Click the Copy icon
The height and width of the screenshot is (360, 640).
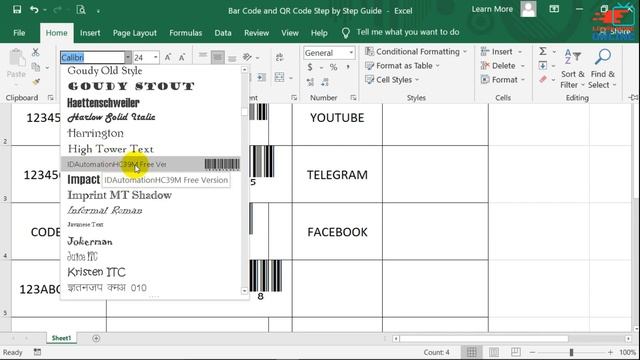point(36,67)
